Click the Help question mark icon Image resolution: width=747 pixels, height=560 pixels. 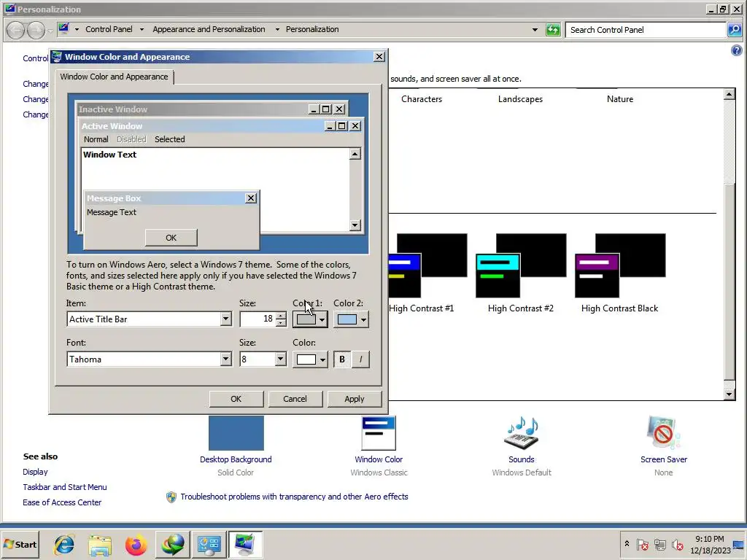(737, 50)
